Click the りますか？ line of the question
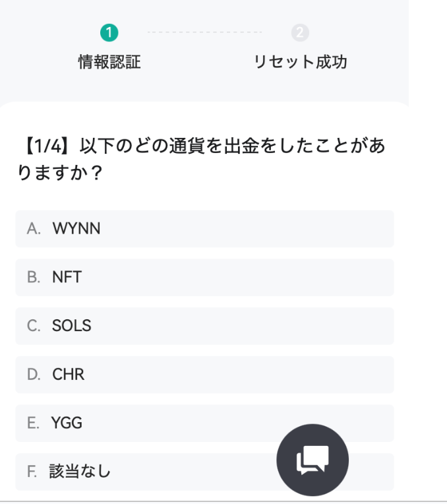 click(60, 173)
